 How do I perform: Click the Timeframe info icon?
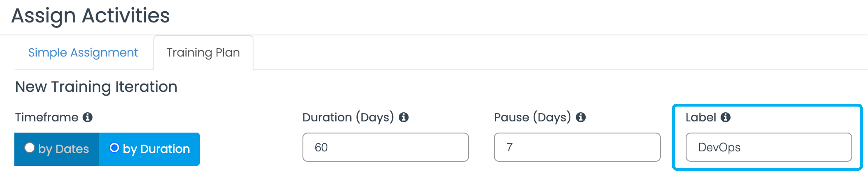pos(88,117)
